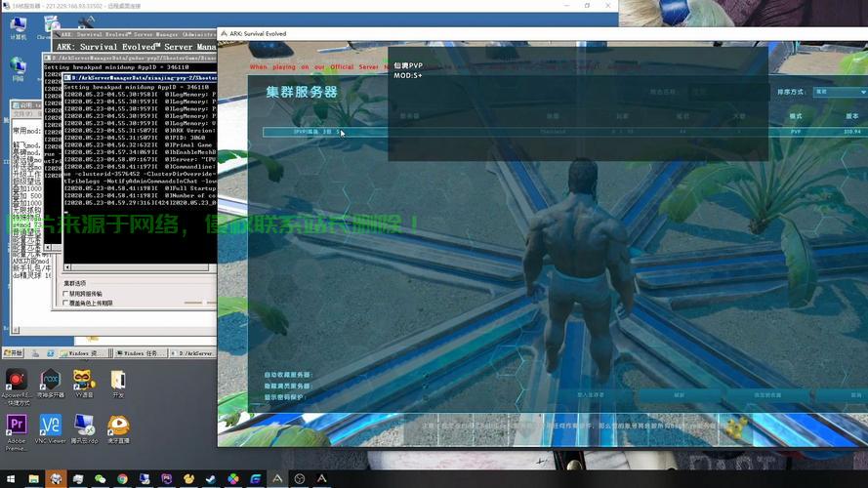Click the 310.94 version cell
868x488 pixels.
coord(852,132)
